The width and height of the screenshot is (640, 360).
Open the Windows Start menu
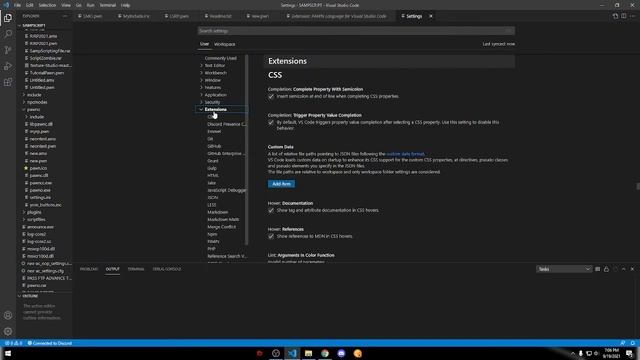tap(8, 353)
